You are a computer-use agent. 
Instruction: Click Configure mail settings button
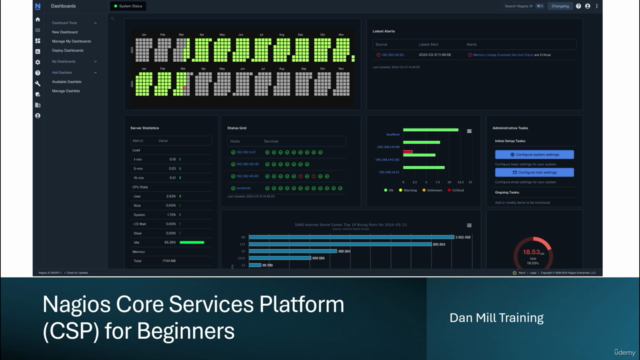click(x=534, y=172)
